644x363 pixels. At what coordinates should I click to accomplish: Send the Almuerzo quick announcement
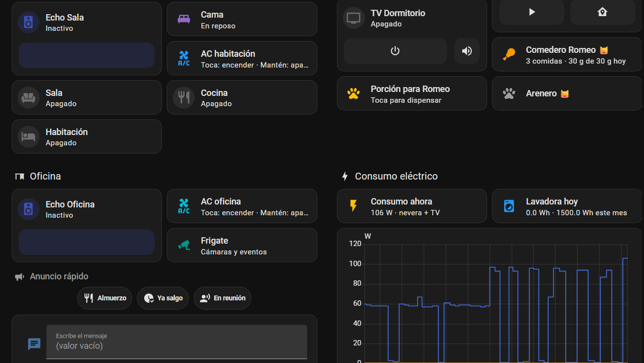pyautogui.click(x=105, y=298)
